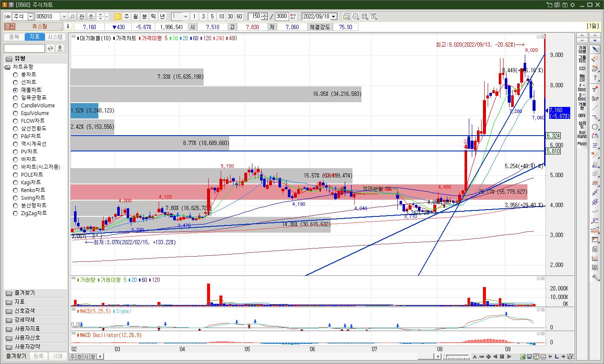Viewport: 604px width, 364px height.
Task: Click the play backward triangle at bottom
Action: pos(495,357)
